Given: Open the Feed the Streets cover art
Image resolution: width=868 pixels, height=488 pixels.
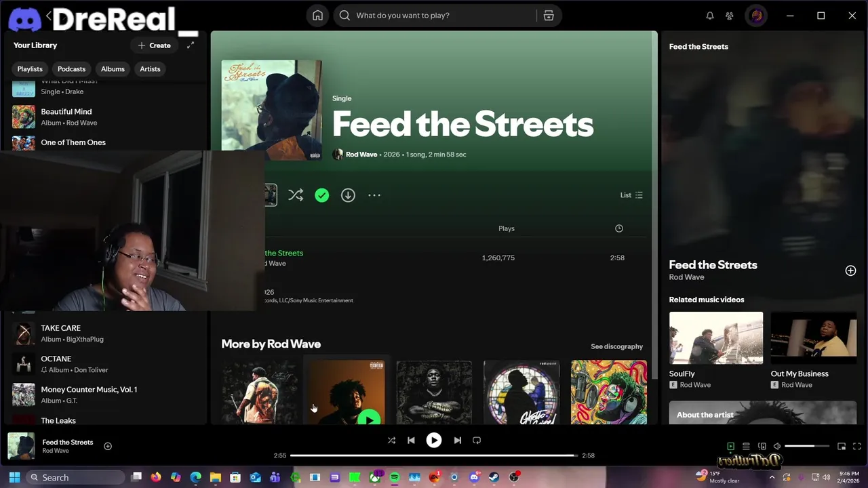Looking at the screenshot, I should pos(271,110).
